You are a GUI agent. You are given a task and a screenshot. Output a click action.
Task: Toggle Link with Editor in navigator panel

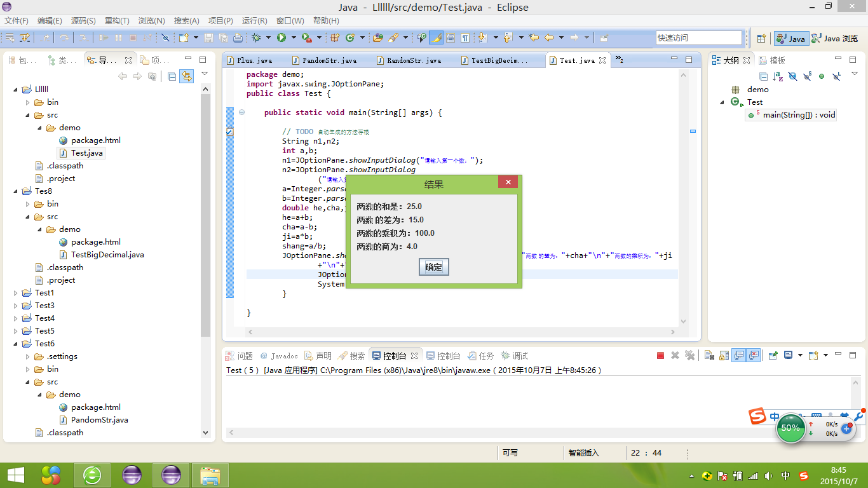click(186, 76)
